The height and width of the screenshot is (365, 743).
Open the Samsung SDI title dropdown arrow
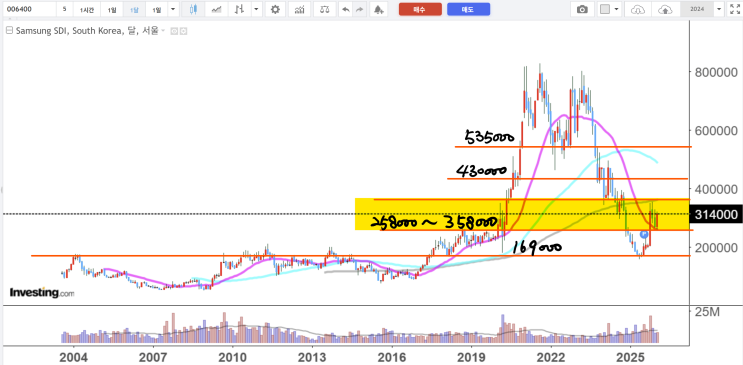click(x=163, y=31)
